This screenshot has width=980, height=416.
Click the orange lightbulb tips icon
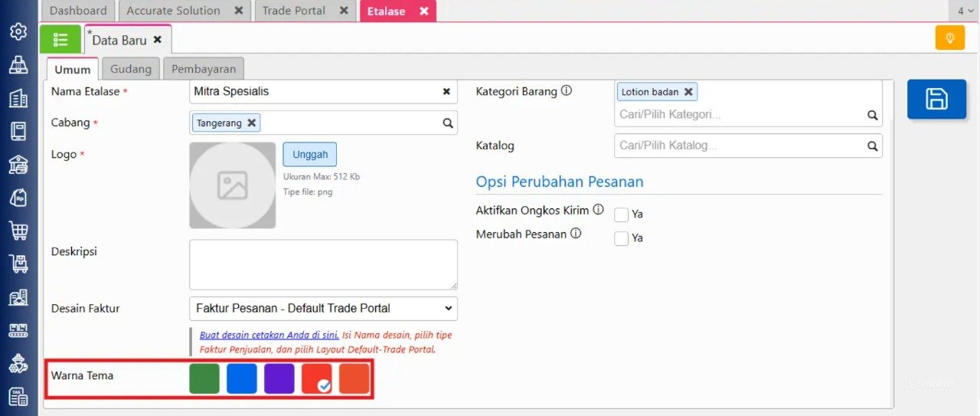tap(949, 38)
